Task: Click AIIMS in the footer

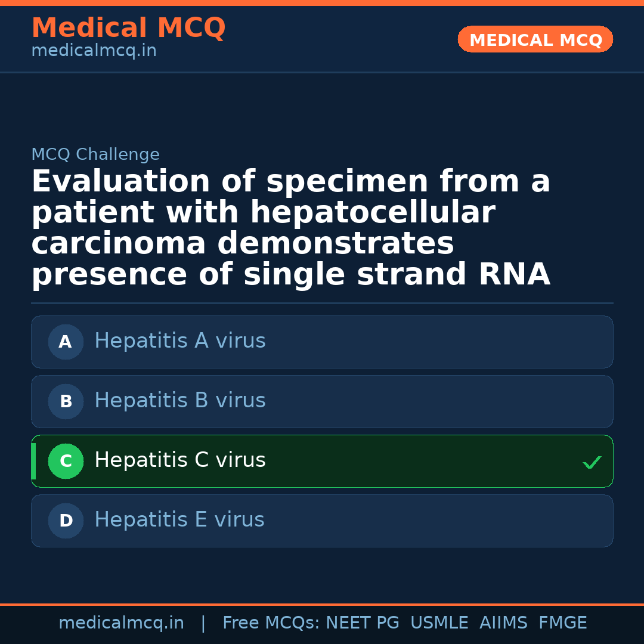Action: (503, 623)
